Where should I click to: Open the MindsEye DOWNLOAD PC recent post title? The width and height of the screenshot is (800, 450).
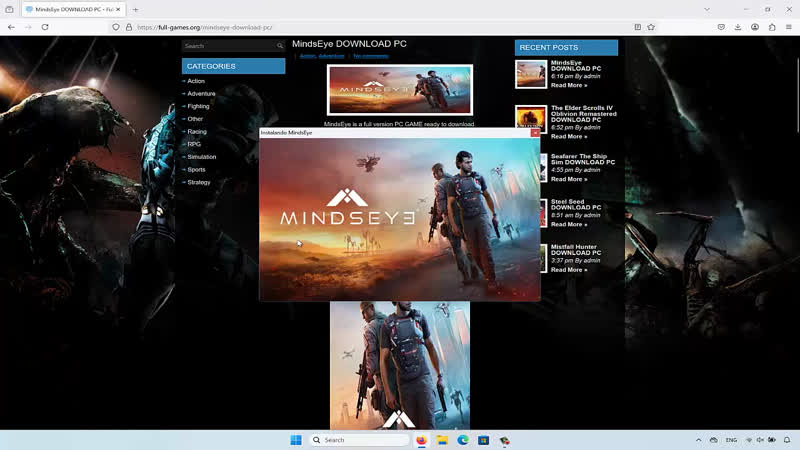(x=576, y=65)
